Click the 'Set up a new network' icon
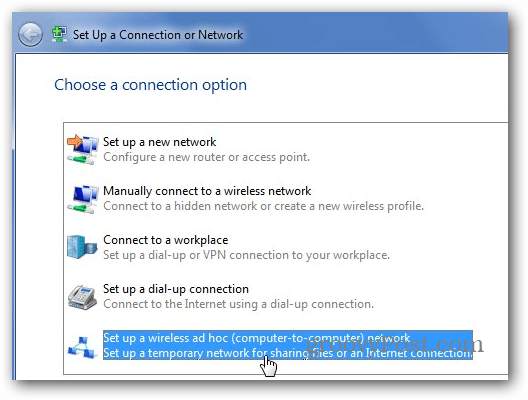Viewport: 528px width, 400px height. pyautogui.click(x=82, y=149)
